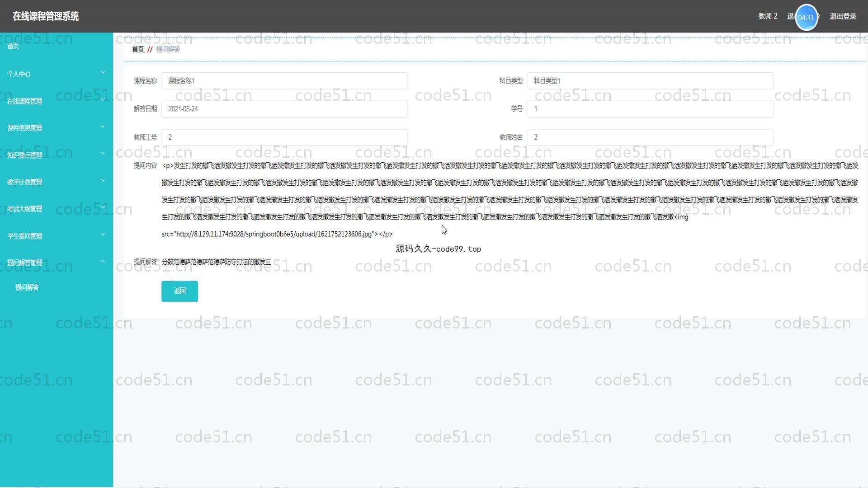868x488 pixels.
Task: Click the 科目类型 input field
Action: [x=650, y=81]
